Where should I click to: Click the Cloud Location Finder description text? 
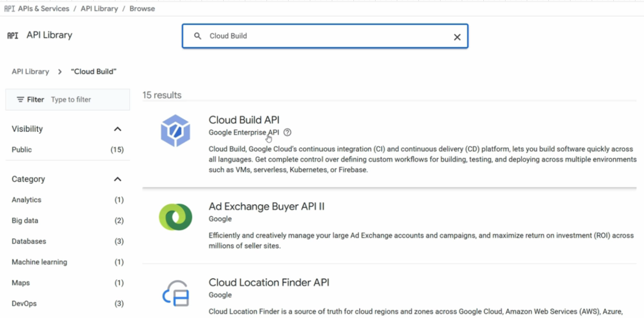[x=416, y=311]
